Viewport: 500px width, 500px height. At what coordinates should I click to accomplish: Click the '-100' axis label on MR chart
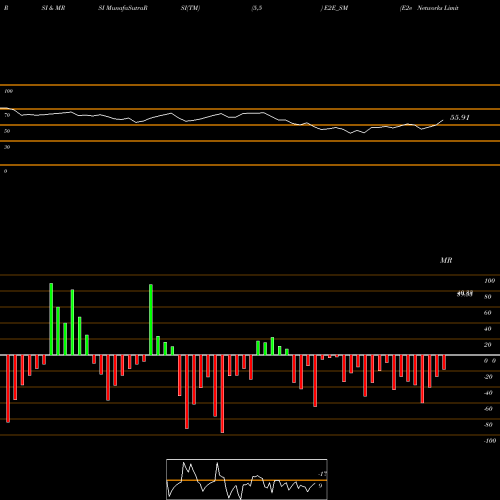[x=490, y=441]
